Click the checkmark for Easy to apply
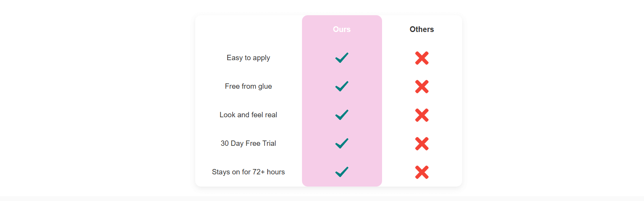The image size is (644, 201). coord(342,57)
